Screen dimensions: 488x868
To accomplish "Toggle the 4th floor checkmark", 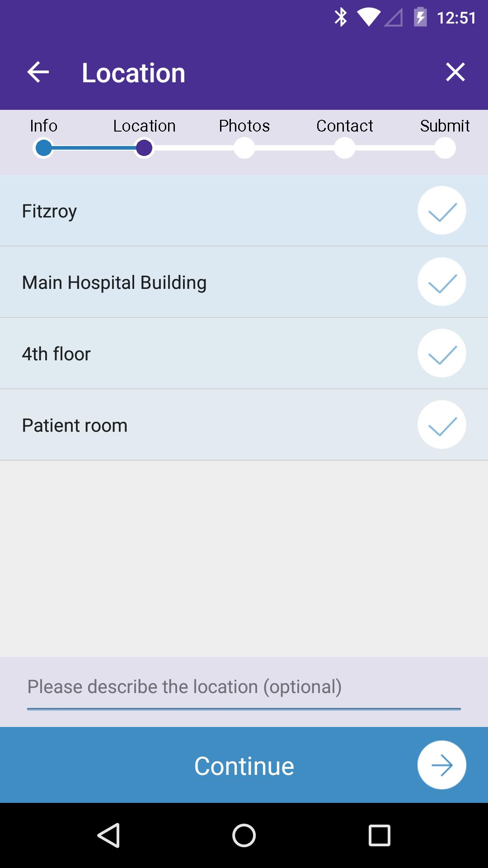I will pos(441,354).
